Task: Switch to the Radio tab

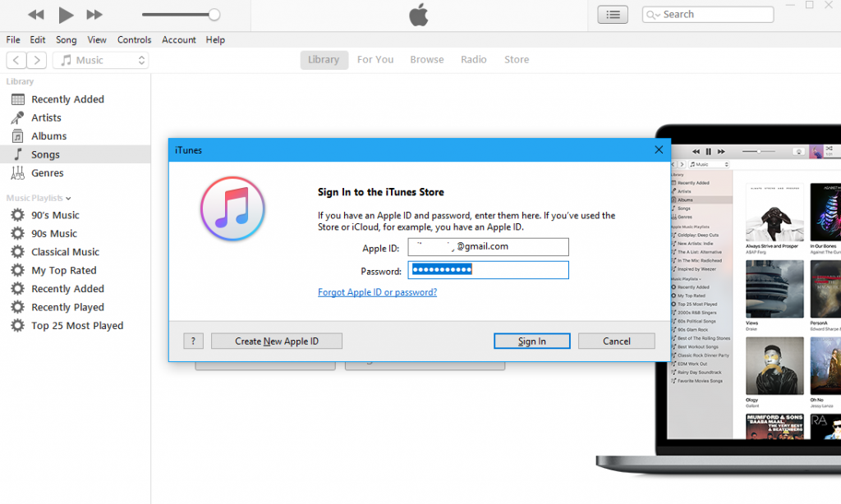Action: coord(474,60)
